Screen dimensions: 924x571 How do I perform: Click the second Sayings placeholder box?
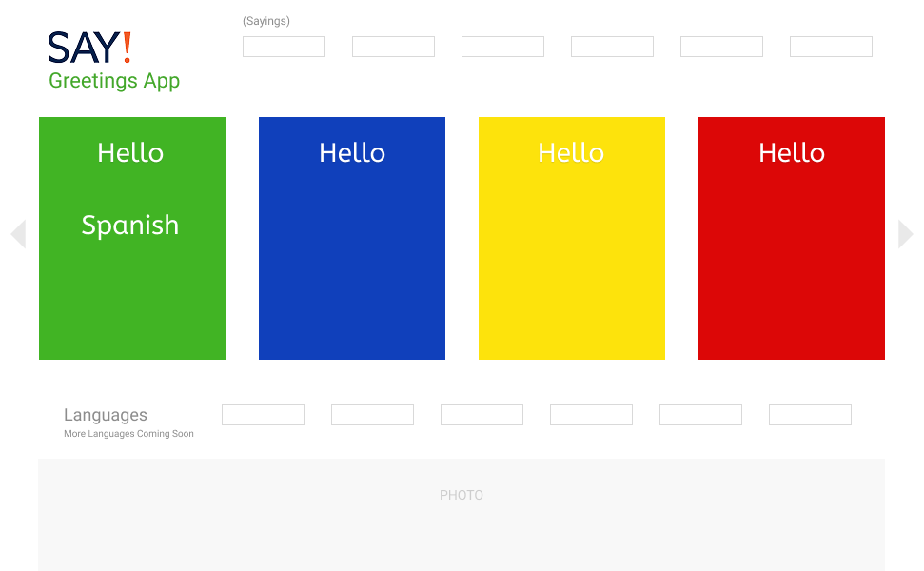pyautogui.click(x=393, y=47)
